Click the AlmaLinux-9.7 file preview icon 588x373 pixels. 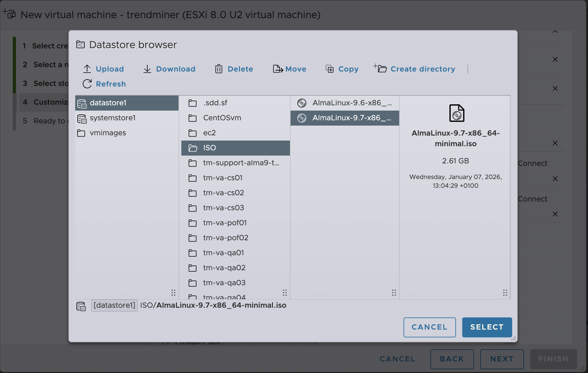pyautogui.click(x=457, y=113)
